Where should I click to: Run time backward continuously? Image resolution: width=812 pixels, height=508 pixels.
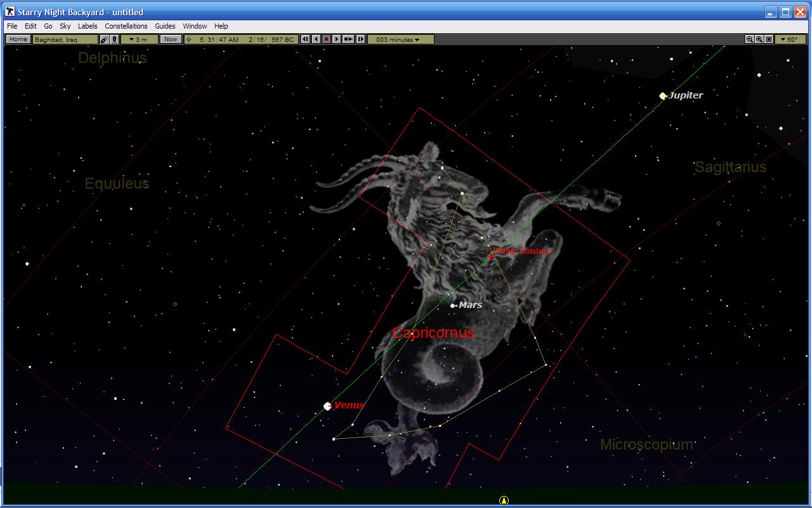pos(316,39)
